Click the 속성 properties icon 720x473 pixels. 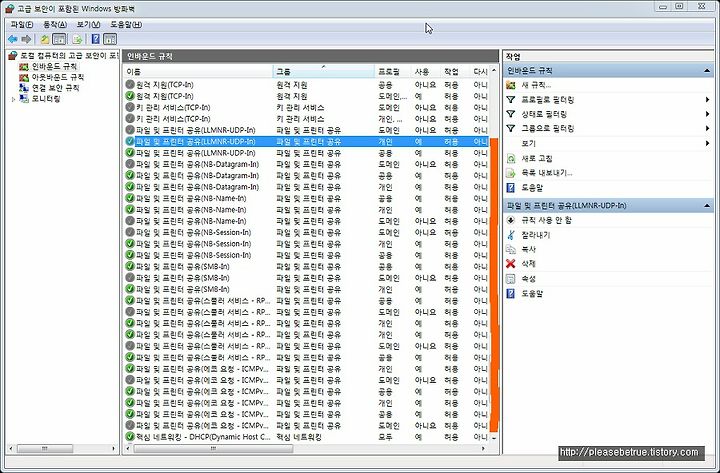click(x=511, y=279)
